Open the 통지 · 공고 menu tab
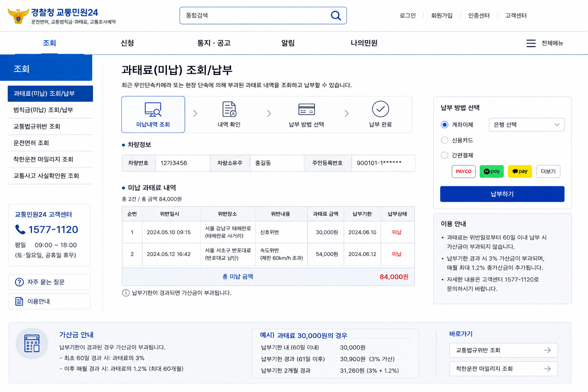 point(214,43)
